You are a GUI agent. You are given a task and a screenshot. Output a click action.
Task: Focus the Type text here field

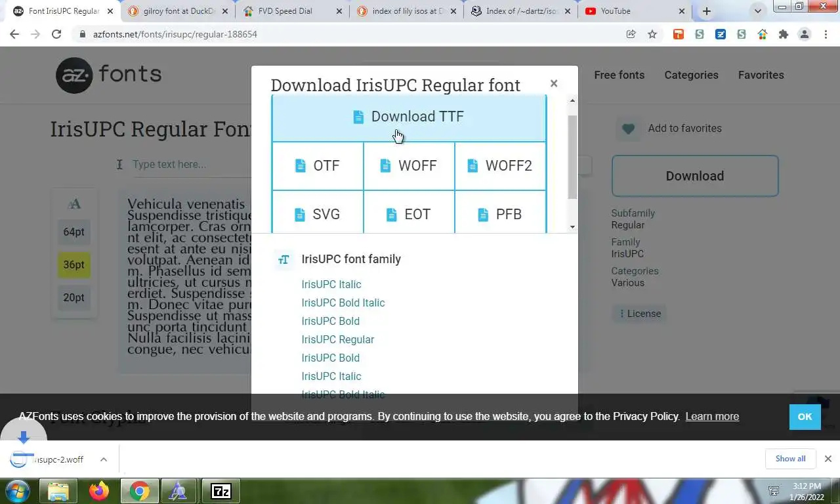[x=190, y=164]
